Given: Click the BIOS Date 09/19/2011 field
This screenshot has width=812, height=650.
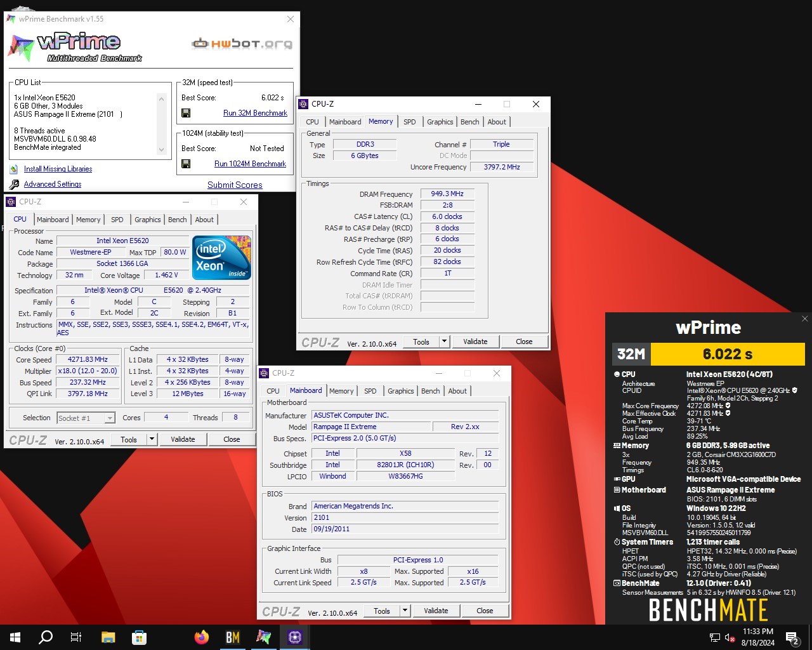Looking at the screenshot, I should (405, 529).
